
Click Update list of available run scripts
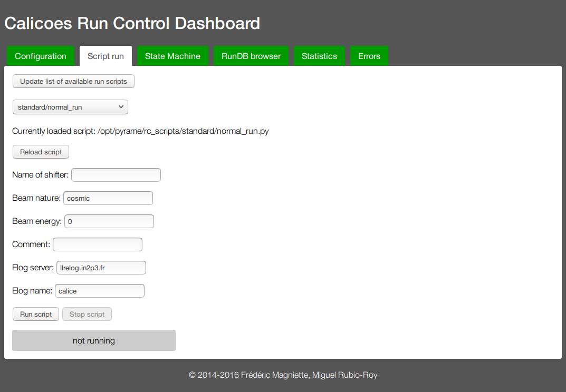(x=73, y=81)
